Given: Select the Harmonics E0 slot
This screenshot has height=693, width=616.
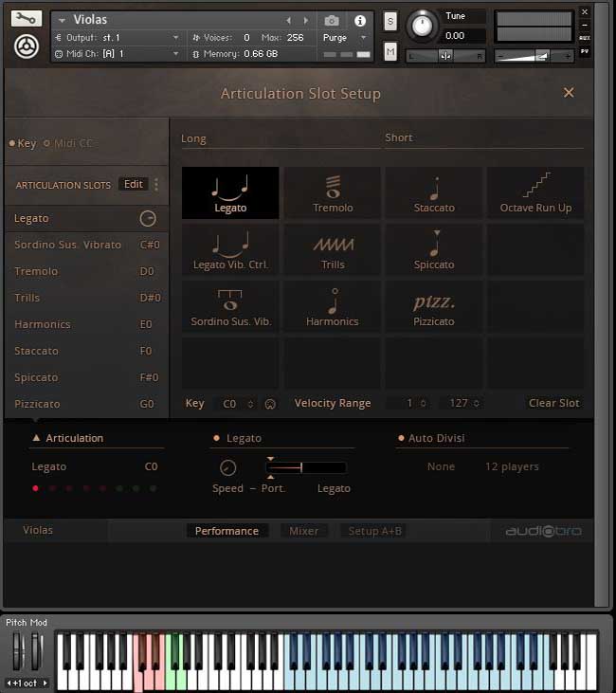Looking at the screenshot, I should (x=86, y=324).
